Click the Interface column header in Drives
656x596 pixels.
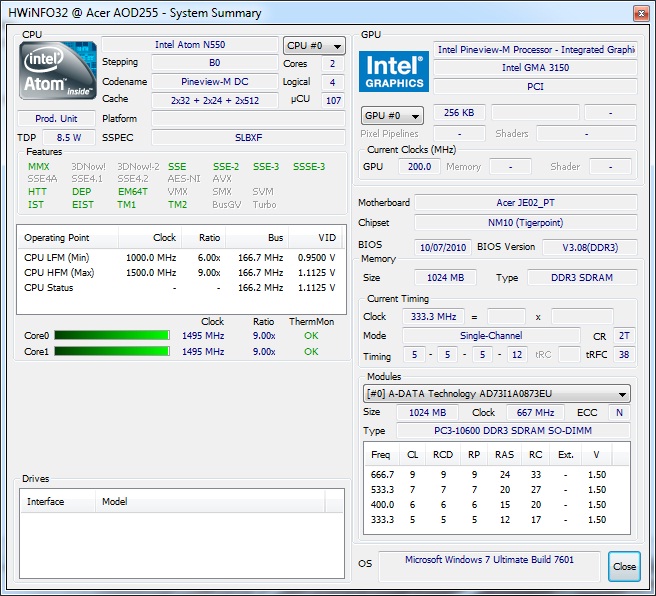(x=58, y=502)
